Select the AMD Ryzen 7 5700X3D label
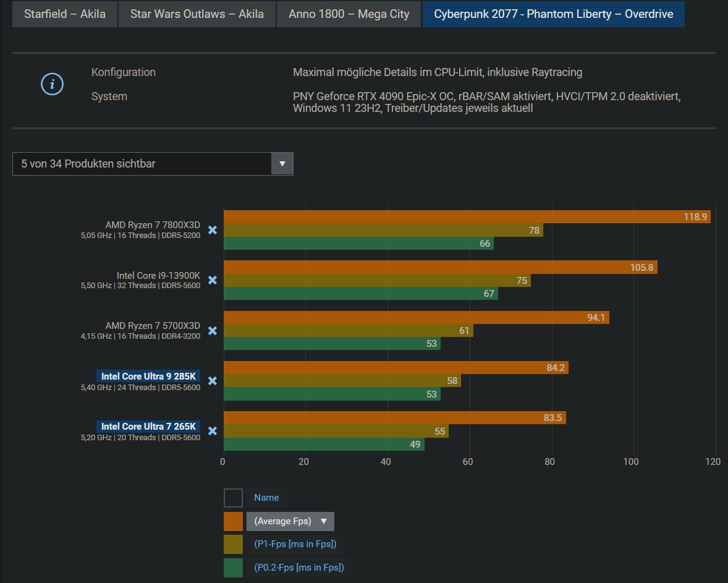Screen dimensions: 728x583 coord(153,326)
